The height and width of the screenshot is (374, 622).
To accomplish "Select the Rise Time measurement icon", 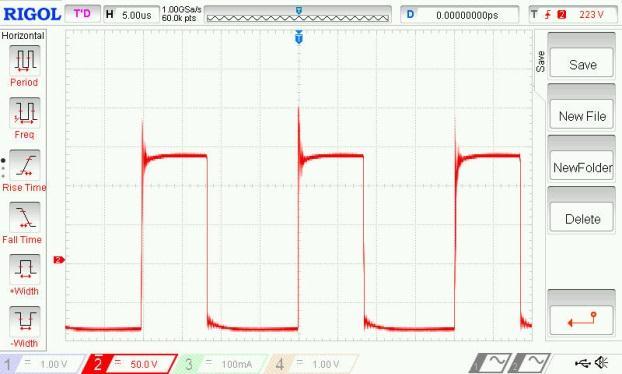I will click(x=24, y=165).
